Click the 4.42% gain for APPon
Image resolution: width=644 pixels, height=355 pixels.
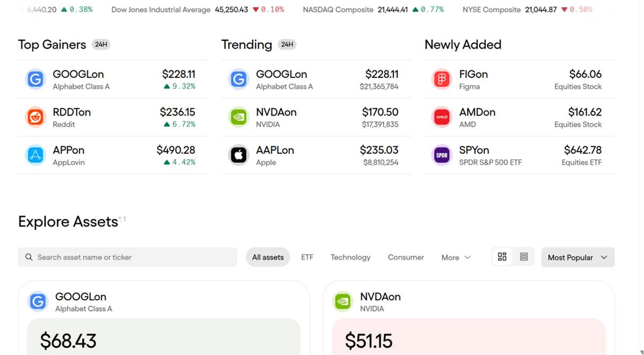180,162
